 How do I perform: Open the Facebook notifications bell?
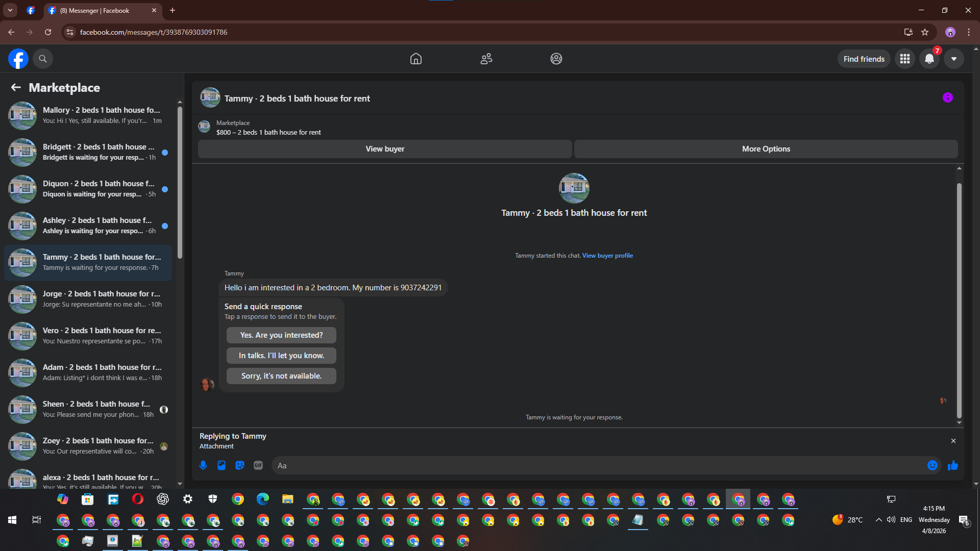pos(929,59)
